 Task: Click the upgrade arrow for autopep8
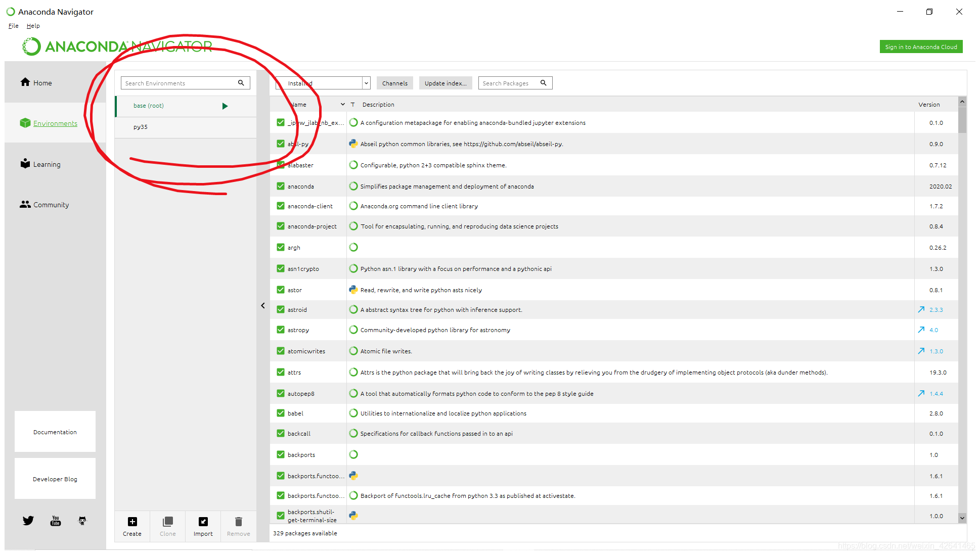(921, 393)
